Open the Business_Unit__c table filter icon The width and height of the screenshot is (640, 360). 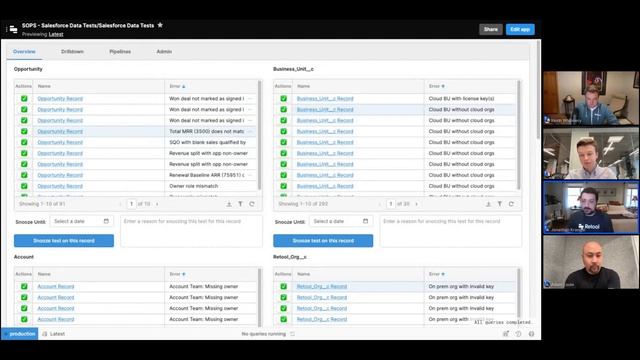point(500,204)
